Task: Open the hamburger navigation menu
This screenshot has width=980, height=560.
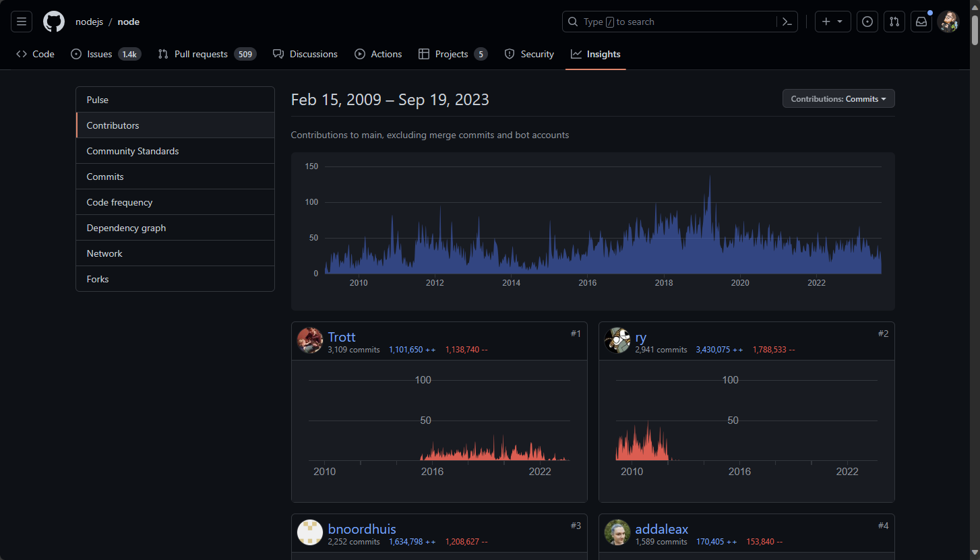Action: tap(22, 22)
